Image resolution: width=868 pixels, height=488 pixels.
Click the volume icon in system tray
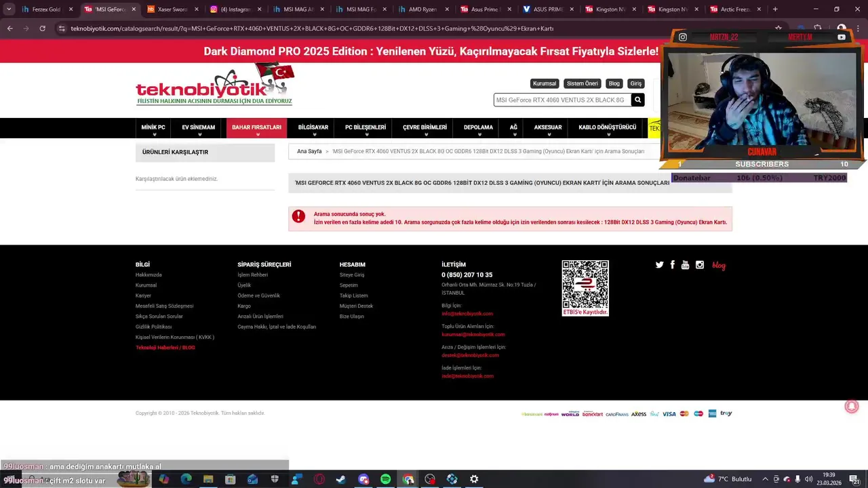[x=808, y=479]
